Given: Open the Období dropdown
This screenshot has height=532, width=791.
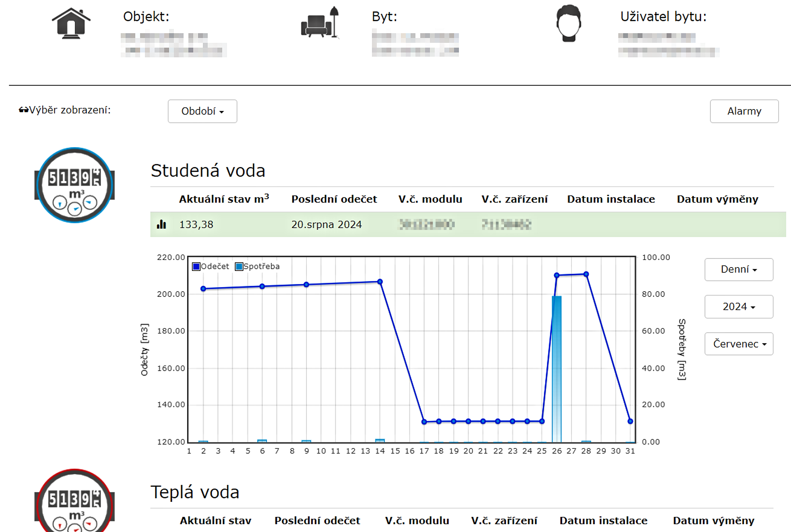Looking at the screenshot, I should [202, 111].
